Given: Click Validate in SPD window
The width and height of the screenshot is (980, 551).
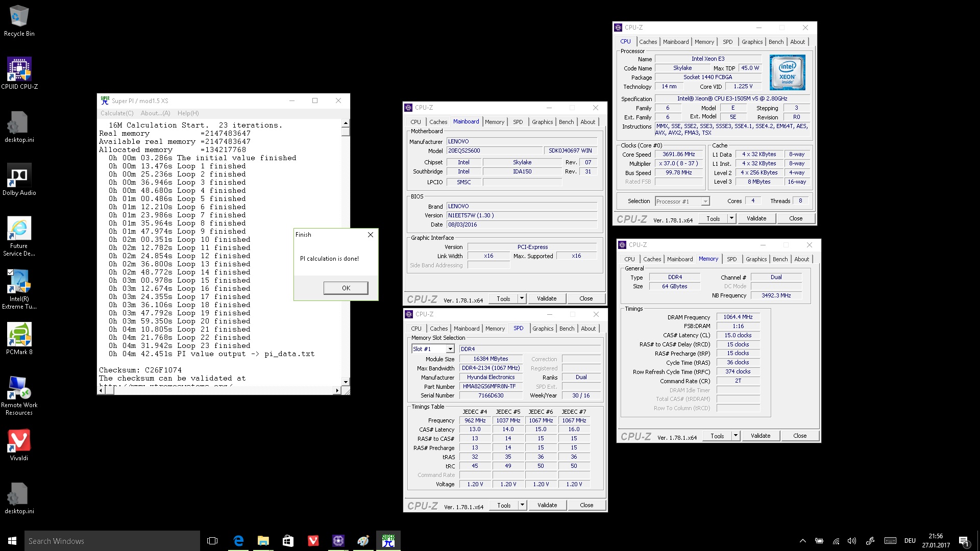Looking at the screenshot, I should coord(547,505).
